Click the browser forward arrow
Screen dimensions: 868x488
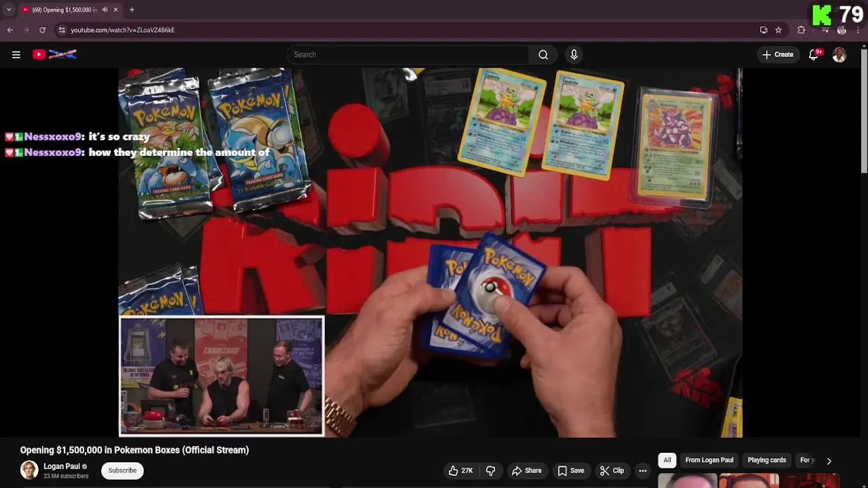26,30
